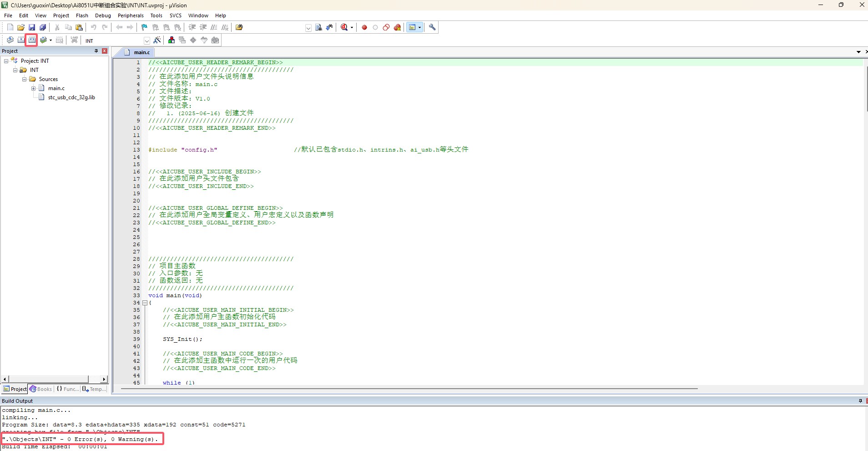Kill all breakpoints icon
The height and width of the screenshot is (451, 868).
click(397, 27)
